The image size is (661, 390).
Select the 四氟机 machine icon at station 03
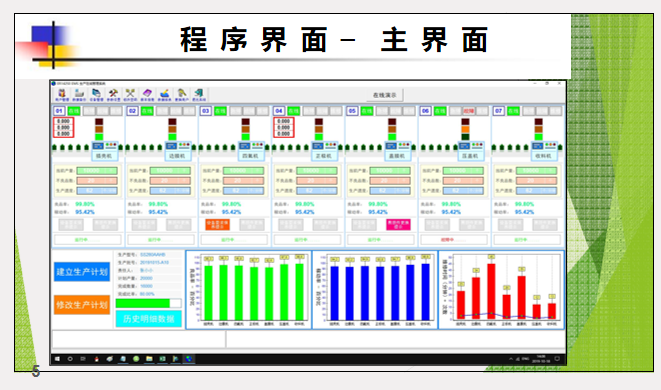250,150
